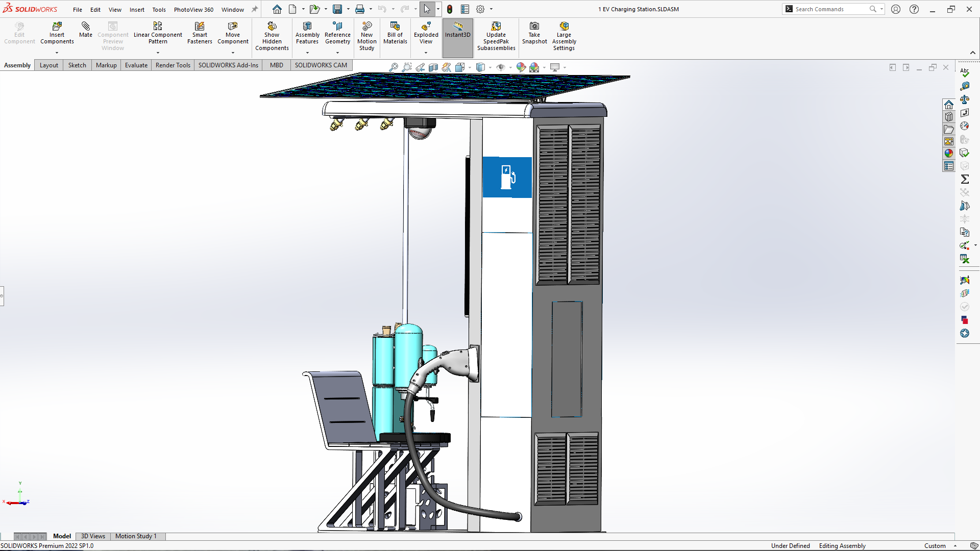Click the Mate tool icon
This screenshot has height=551, width=980.
(86, 27)
